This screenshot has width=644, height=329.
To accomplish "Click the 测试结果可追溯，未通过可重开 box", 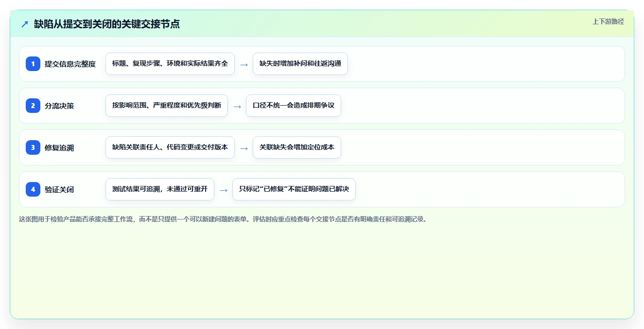I will 160,189.
